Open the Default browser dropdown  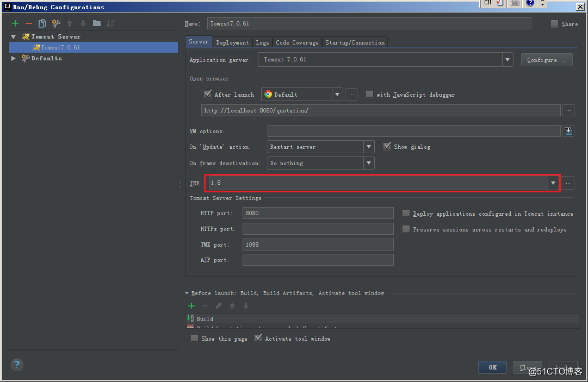pos(337,95)
